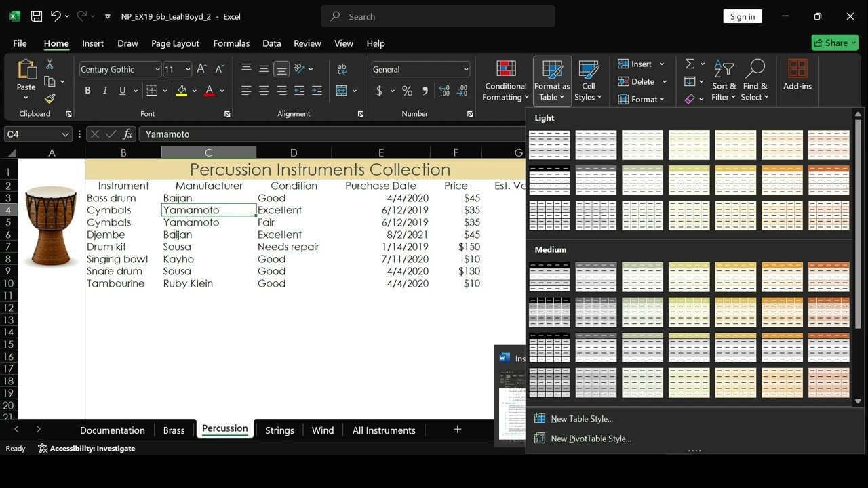Click Decrease Indent icon

click(299, 91)
